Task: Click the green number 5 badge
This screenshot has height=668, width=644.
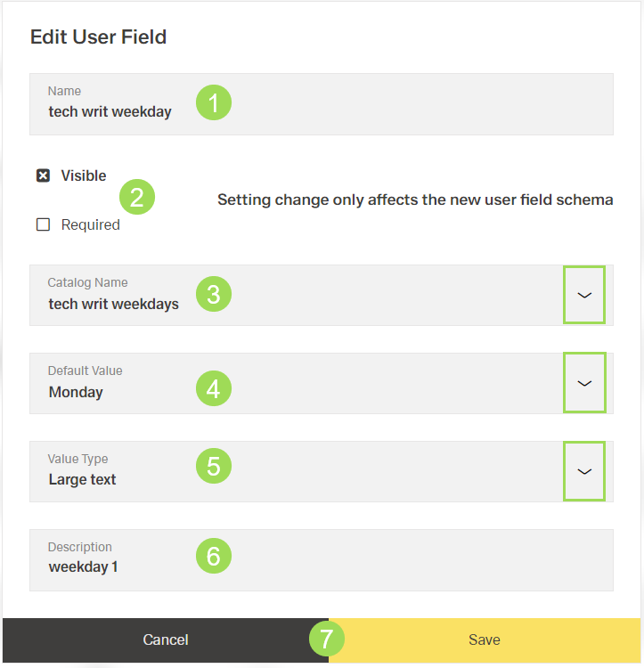Action: point(213,466)
